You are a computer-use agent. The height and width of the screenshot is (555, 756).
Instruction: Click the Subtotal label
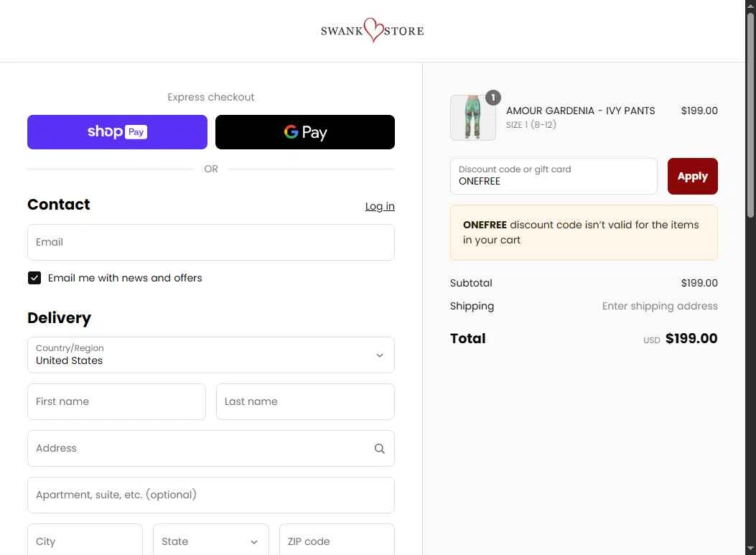471,283
